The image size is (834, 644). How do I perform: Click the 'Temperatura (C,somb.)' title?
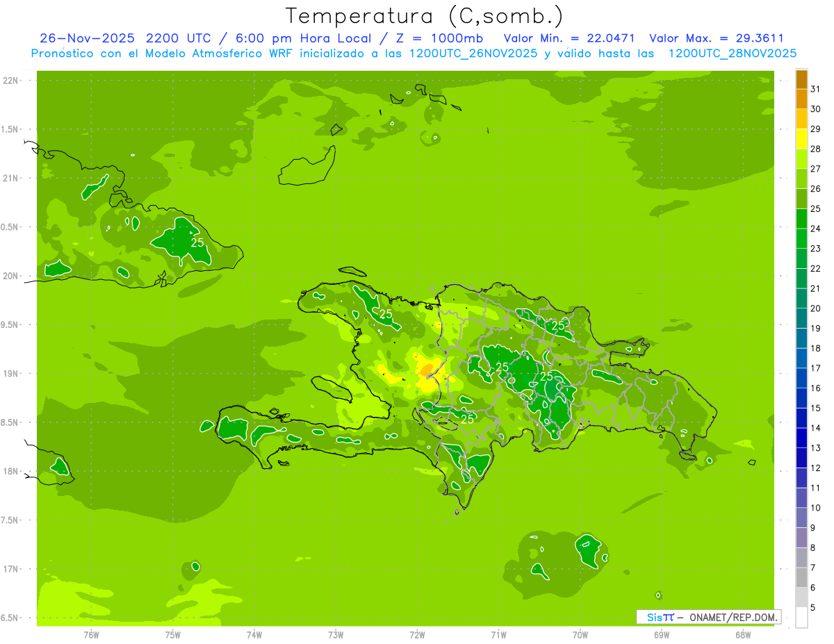(424, 17)
